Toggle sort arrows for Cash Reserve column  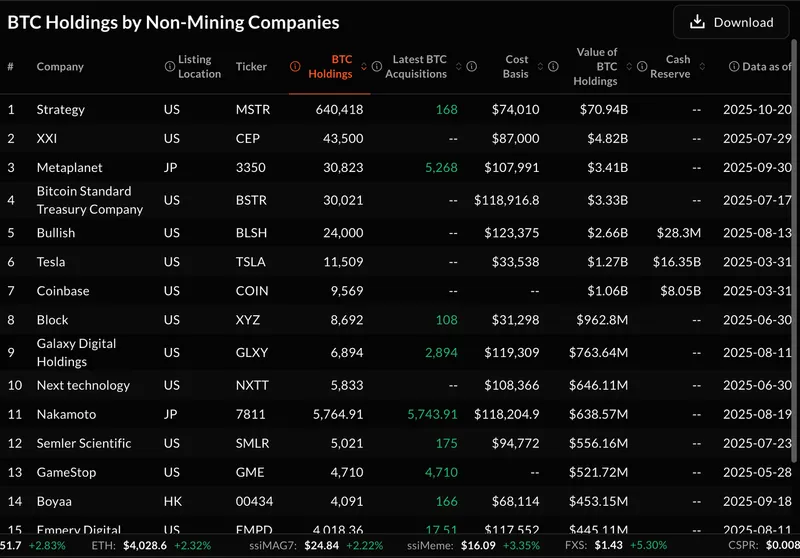tap(704, 67)
